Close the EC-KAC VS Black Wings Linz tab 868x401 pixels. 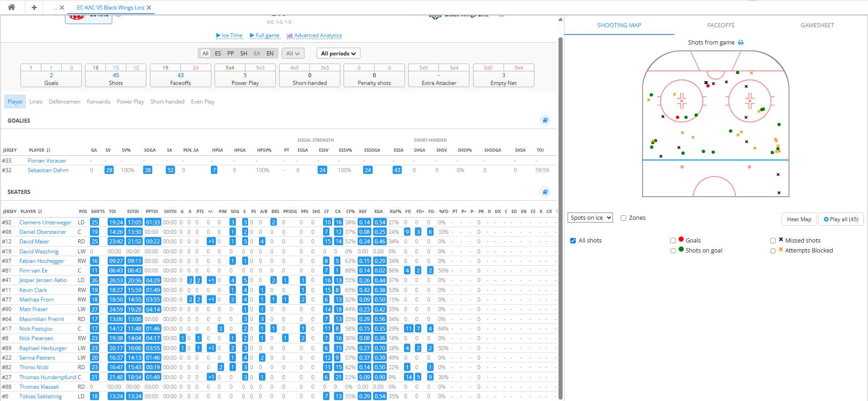pos(149,8)
